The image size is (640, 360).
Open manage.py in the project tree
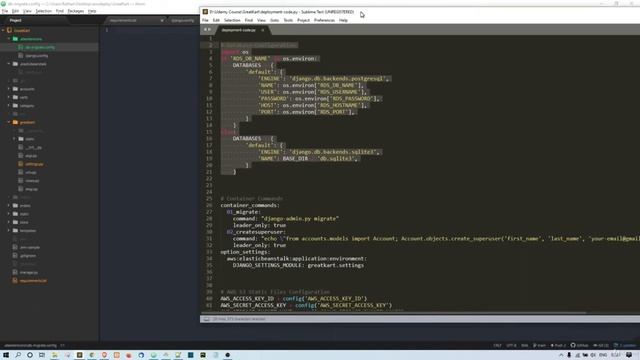[29, 272]
